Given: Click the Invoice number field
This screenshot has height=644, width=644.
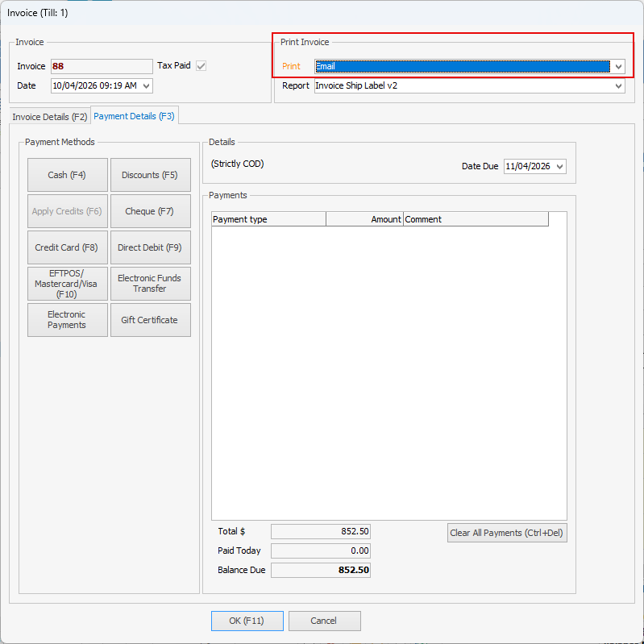Looking at the screenshot, I should click(101, 67).
